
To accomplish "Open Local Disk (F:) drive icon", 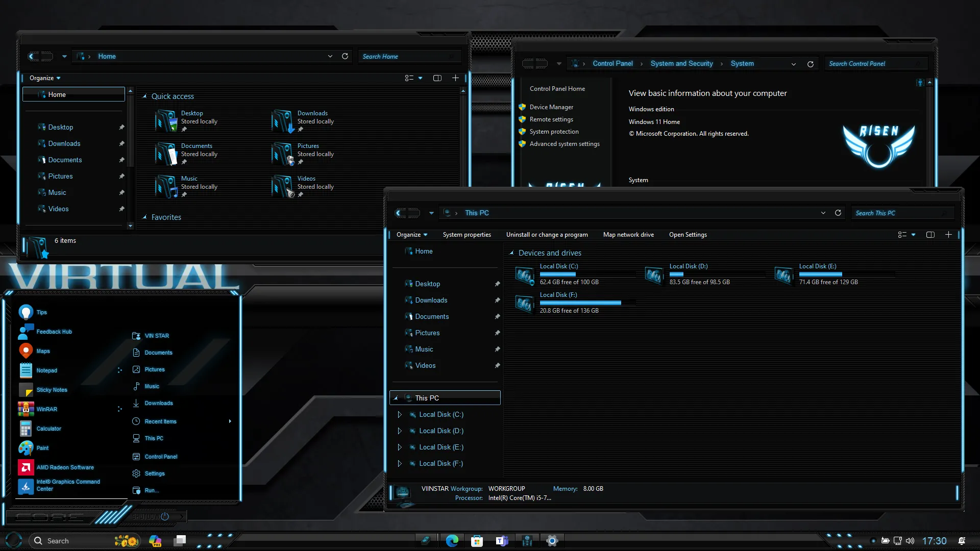I will coord(524,304).
